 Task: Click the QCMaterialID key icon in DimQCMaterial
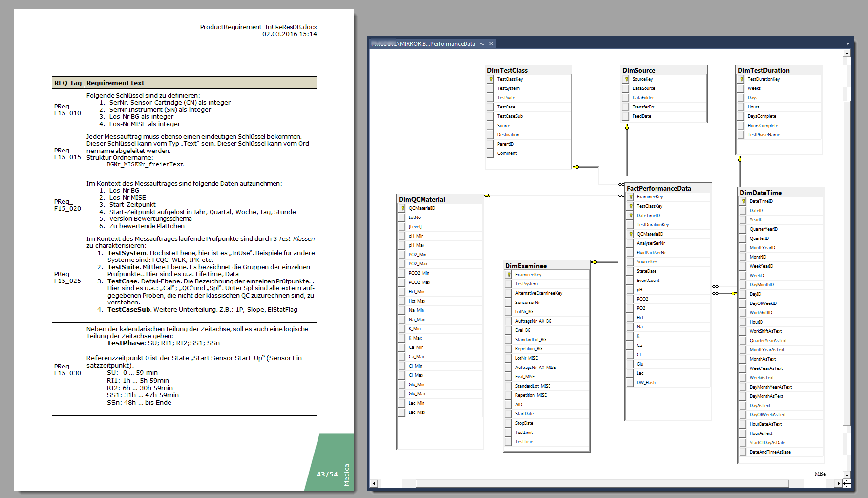pos(402,208)
